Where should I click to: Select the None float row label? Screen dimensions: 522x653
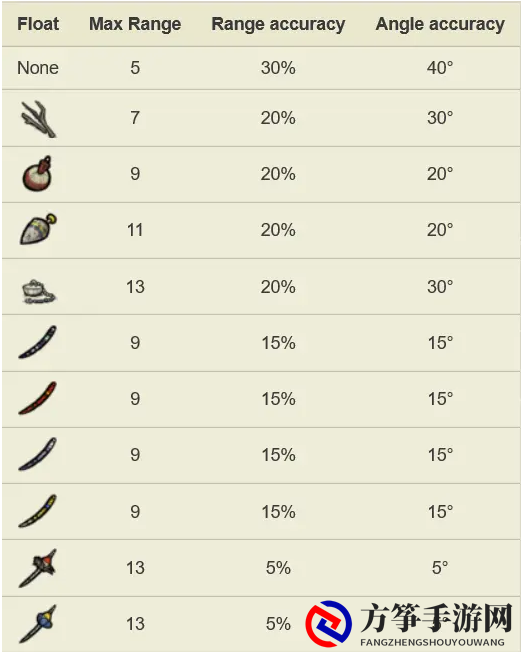tap(38, 68)
